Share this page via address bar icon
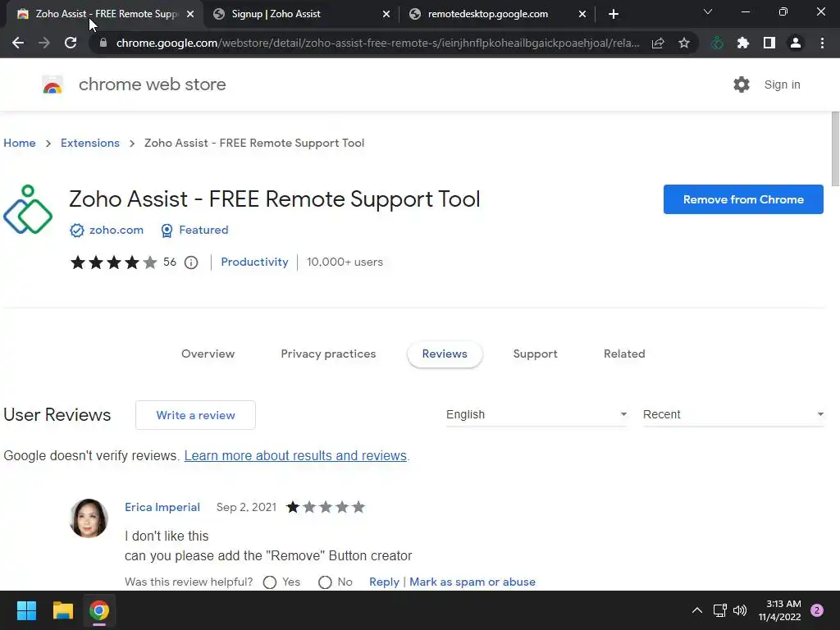Viewport: 840px width, 630px height. tap(658, 43)
